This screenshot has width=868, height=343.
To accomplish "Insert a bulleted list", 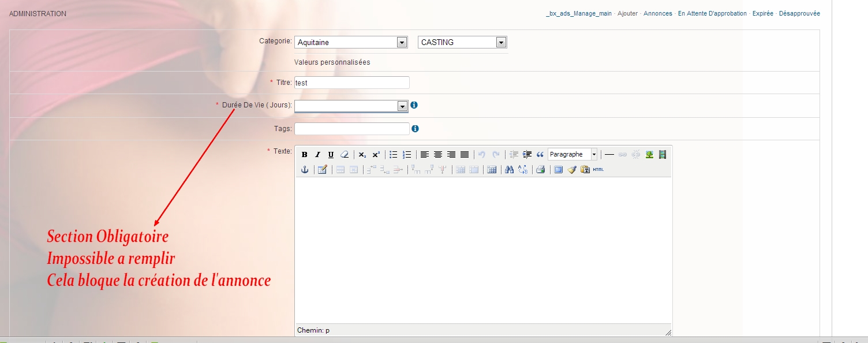I will (394, 155).
